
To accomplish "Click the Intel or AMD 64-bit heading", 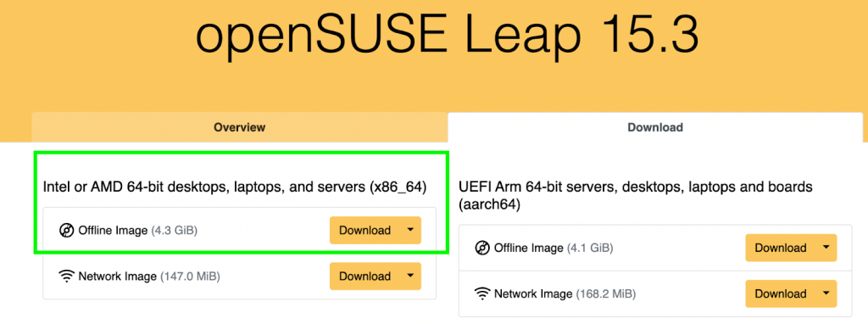I will [x=235, y=187].
